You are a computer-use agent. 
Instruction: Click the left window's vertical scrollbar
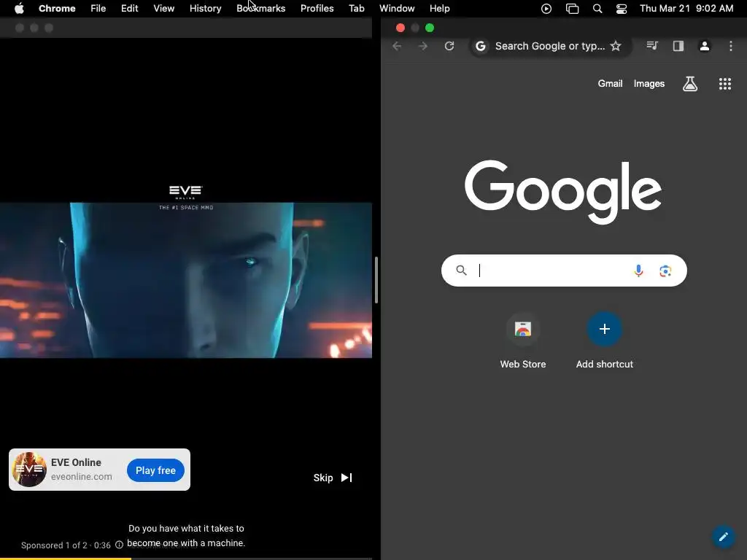[376, 280]
